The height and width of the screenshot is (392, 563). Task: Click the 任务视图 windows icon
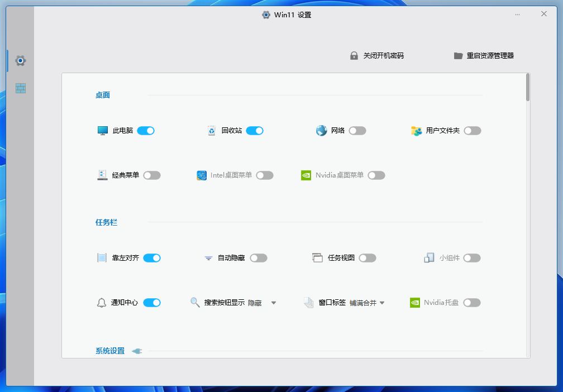[x=317, y=258]
